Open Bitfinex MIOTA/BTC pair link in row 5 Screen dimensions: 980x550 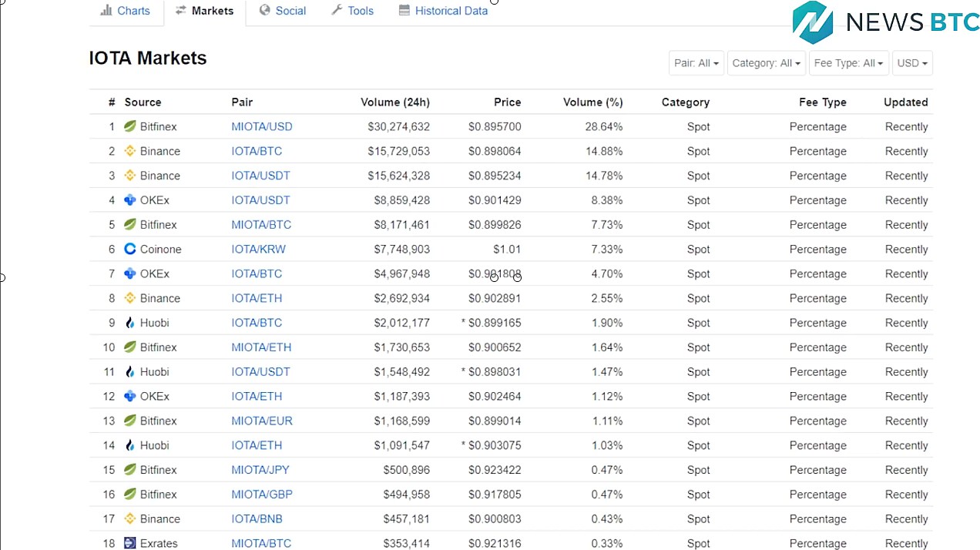coord(261,225)
